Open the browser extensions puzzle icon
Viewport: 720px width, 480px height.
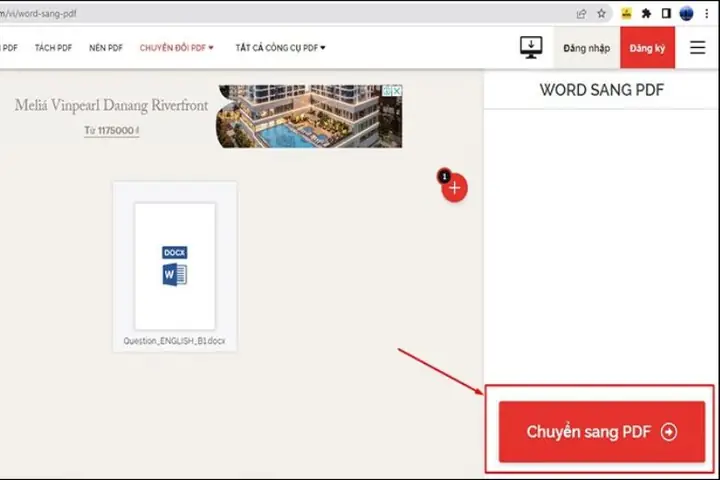coord(646,14)
